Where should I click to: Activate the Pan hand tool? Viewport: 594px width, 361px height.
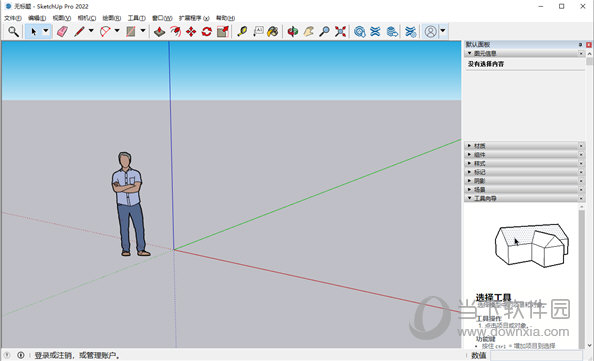tap(308, 31)
